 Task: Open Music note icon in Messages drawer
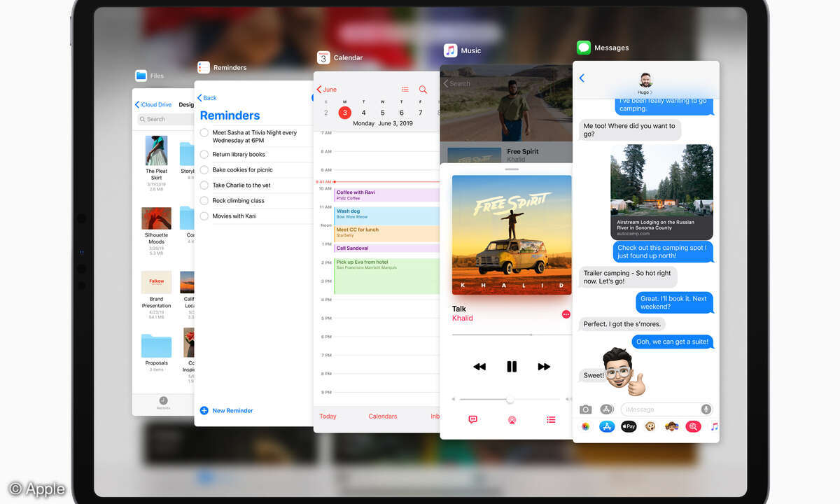(x=714, y=426)
